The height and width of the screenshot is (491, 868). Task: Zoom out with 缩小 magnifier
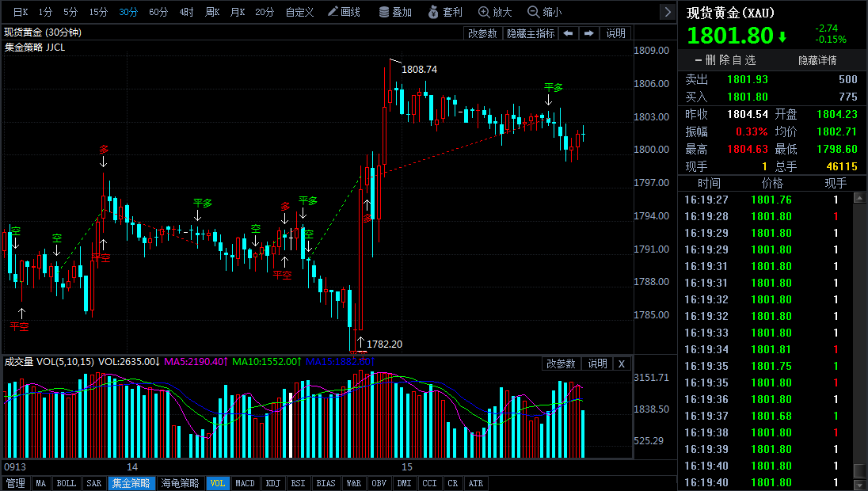[x=544, y=12]
